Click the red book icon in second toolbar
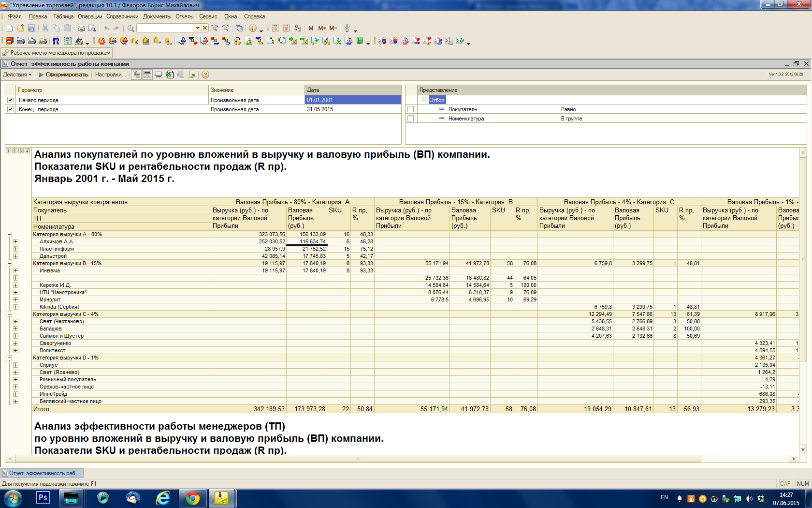The height and width of the screenshot is (508, 812). coord(9,41)
